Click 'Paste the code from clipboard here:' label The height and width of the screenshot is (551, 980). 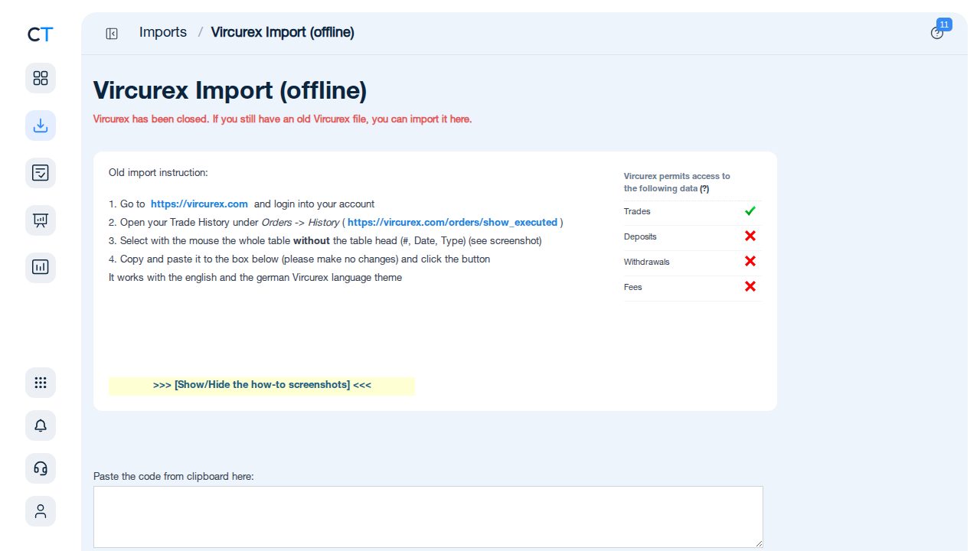click(174, 476)
